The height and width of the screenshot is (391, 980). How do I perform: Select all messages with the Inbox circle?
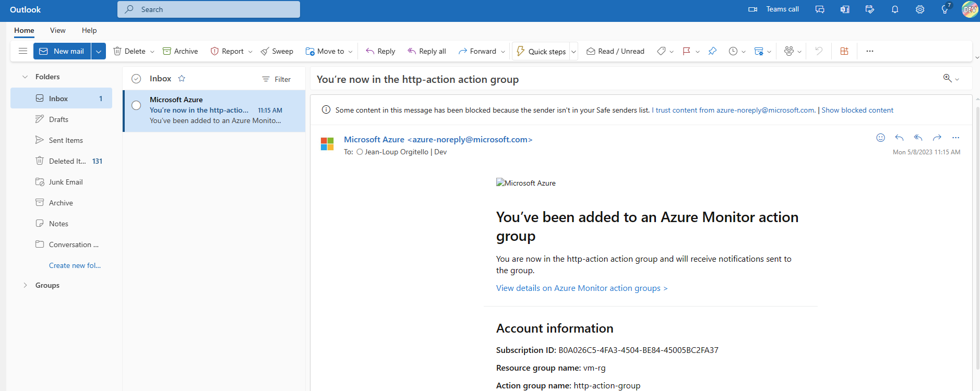click(x=136, y=79)
